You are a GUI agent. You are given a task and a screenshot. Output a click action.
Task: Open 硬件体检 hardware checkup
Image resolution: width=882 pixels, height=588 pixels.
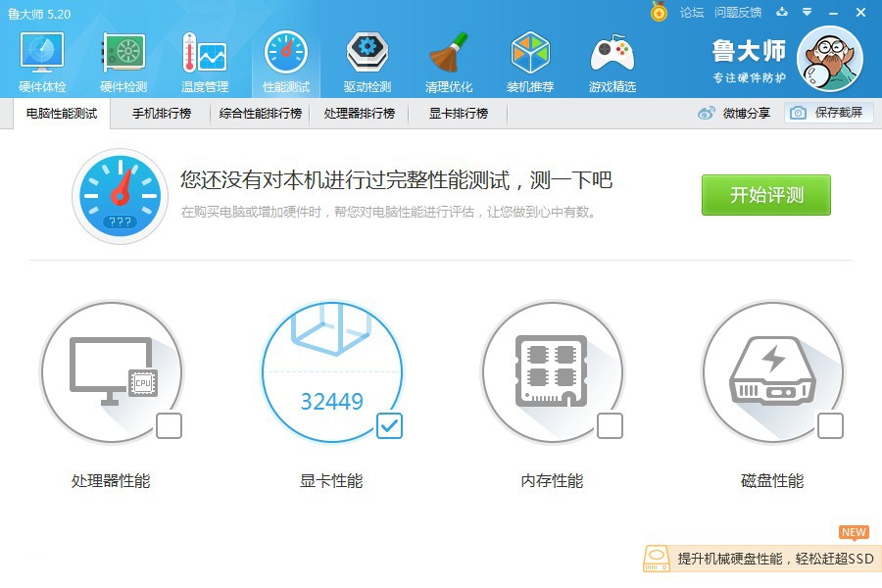click(x=42, y=62)
